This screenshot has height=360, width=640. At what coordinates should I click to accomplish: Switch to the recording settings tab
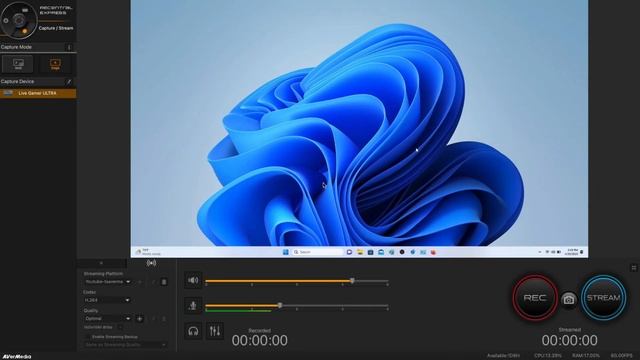click(101, 263)
